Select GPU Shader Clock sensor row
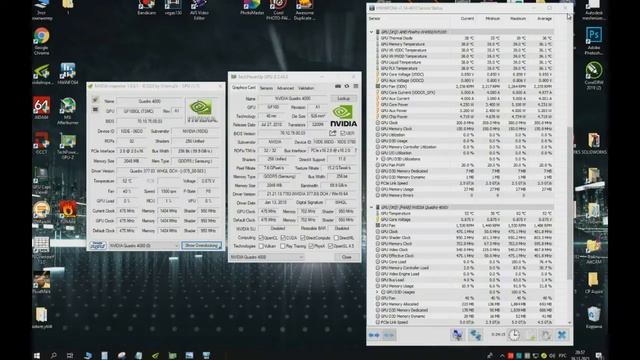Viewport: 640px width, 360px height. click(464, 238)
